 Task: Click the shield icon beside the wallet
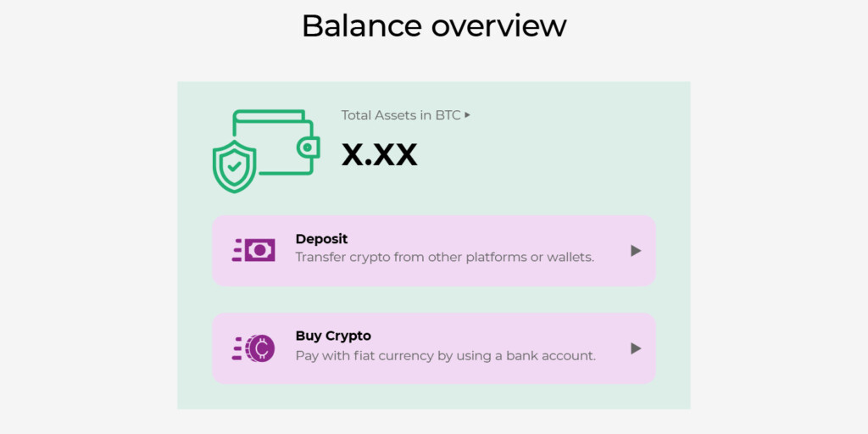234,166
